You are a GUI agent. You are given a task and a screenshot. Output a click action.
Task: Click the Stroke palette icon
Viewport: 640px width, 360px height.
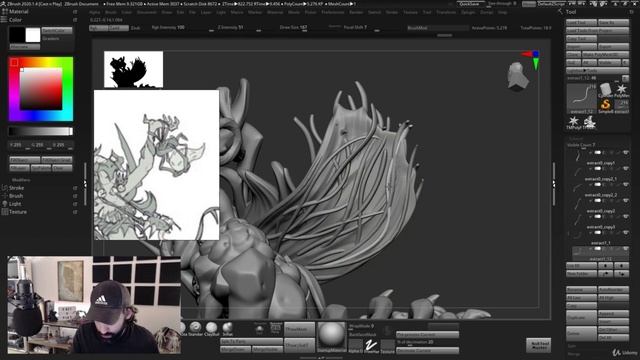point(4,188)
